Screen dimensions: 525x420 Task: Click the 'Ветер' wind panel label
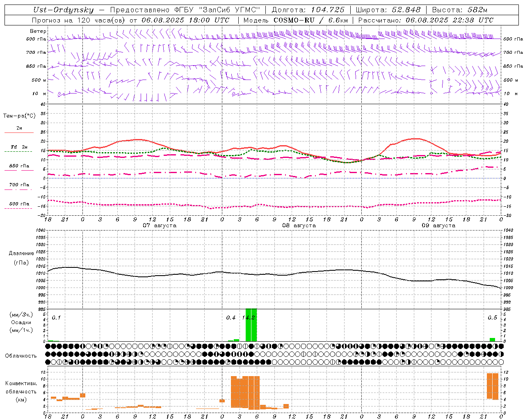[38, 31]
